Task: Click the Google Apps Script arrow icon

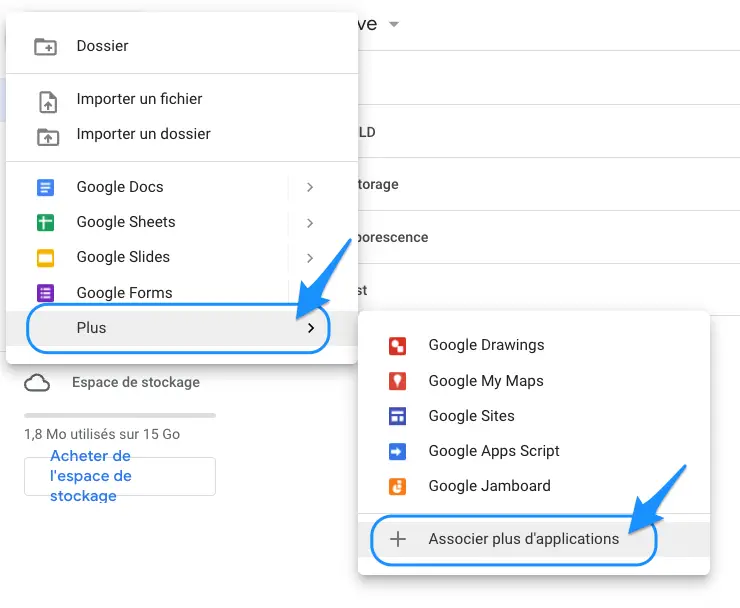Action: 397,452
